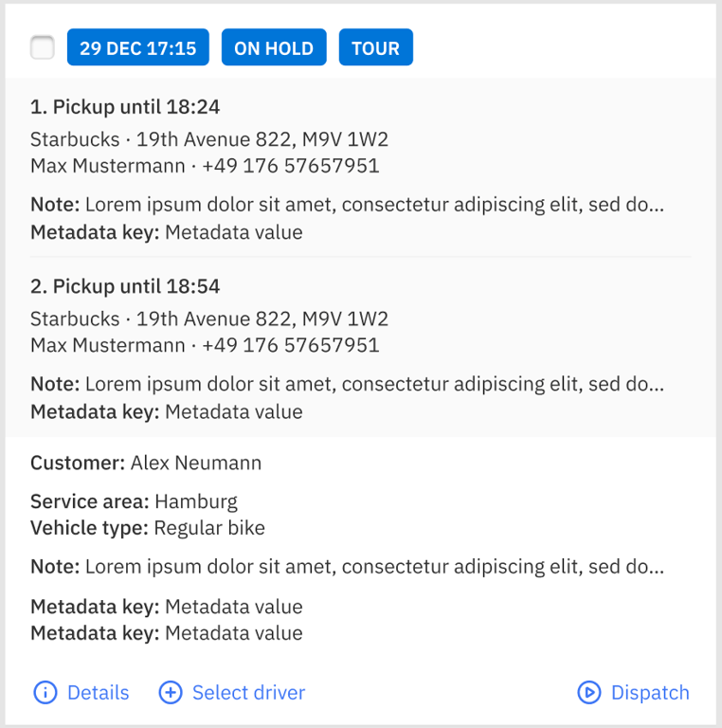Click the second pickup's Starbucks address line
The width and height of the screenshot is (722, 728).
tap(209, 318)
